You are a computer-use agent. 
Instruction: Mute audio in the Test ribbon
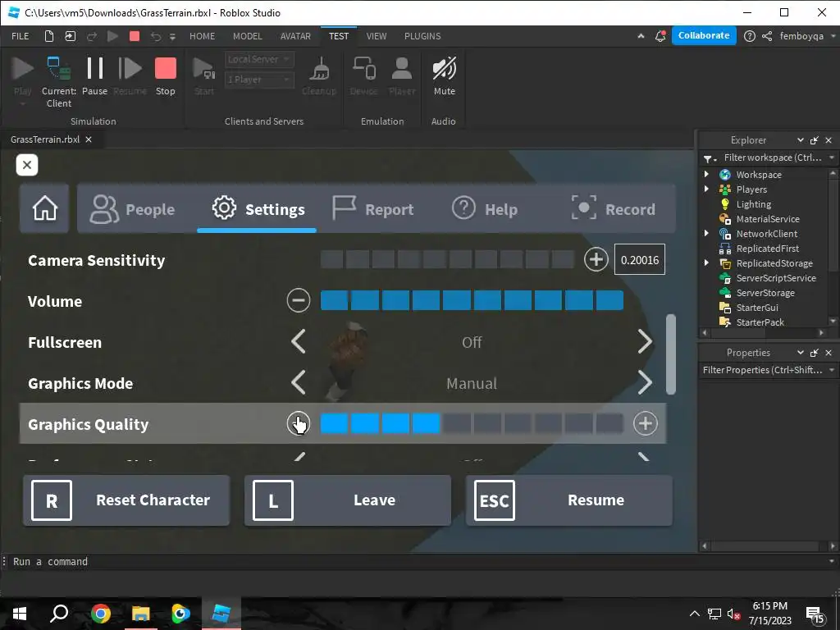(x=444, y=77)
